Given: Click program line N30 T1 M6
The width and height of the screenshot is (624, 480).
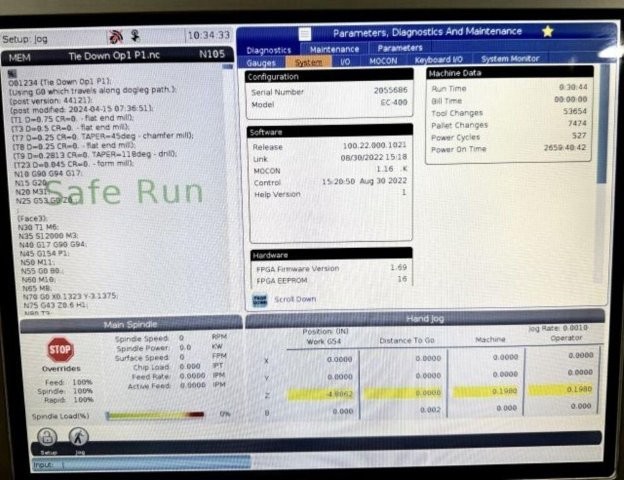Looking at the screenshot, I should point(38,227).
